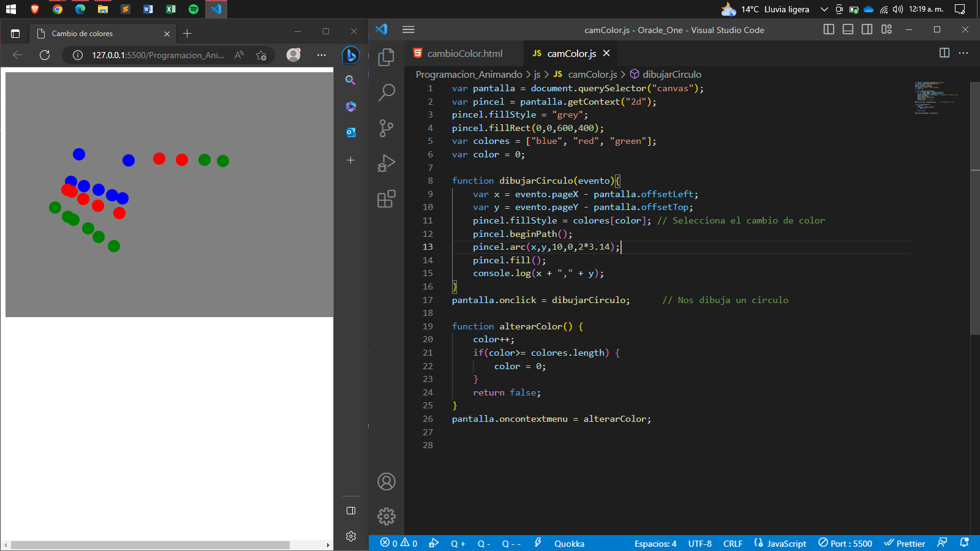Click the browser back arrow

18,55
